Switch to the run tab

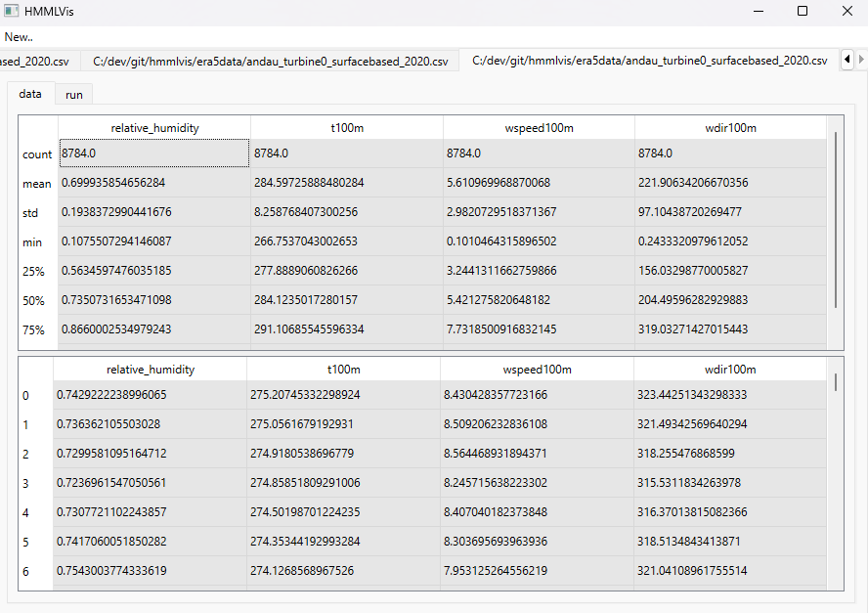pos(73,95)
